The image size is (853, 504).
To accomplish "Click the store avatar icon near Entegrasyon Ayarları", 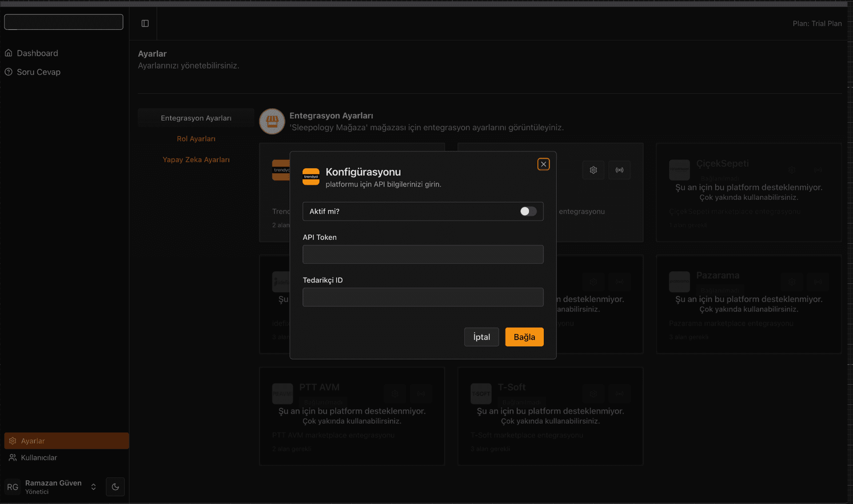I will point(272,121).
